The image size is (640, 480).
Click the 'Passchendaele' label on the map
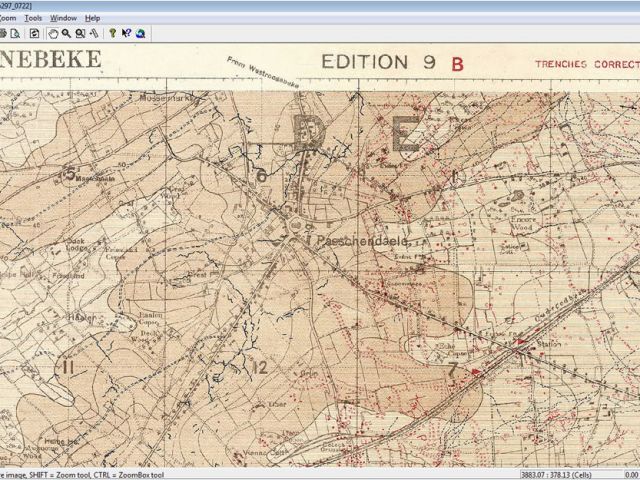tap(362, 241)
